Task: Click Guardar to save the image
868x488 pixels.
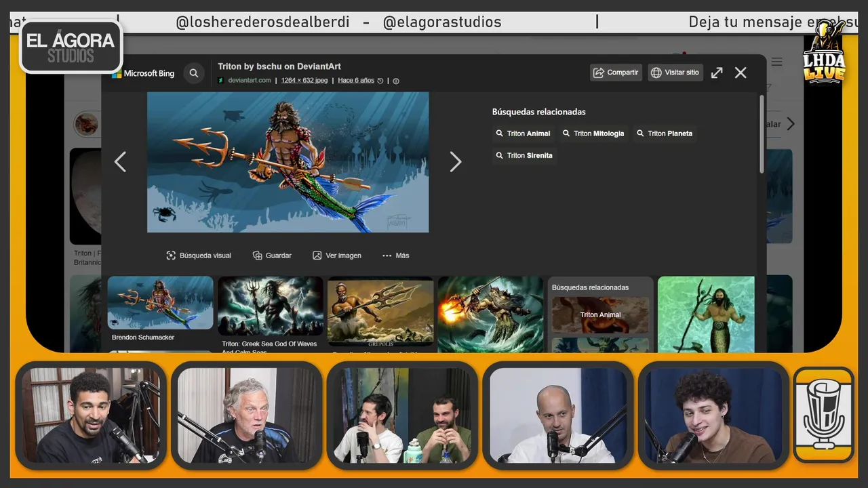Action: click(x=272, y=256)
